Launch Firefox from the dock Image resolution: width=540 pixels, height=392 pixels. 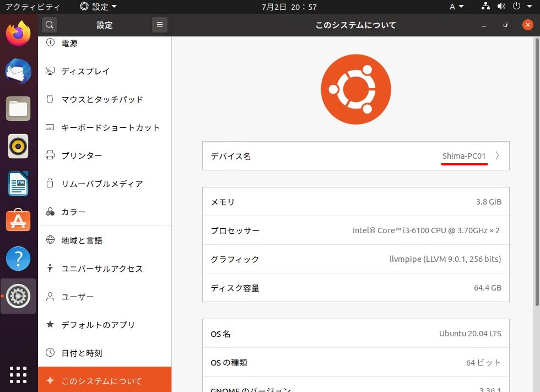coord(18,34)
